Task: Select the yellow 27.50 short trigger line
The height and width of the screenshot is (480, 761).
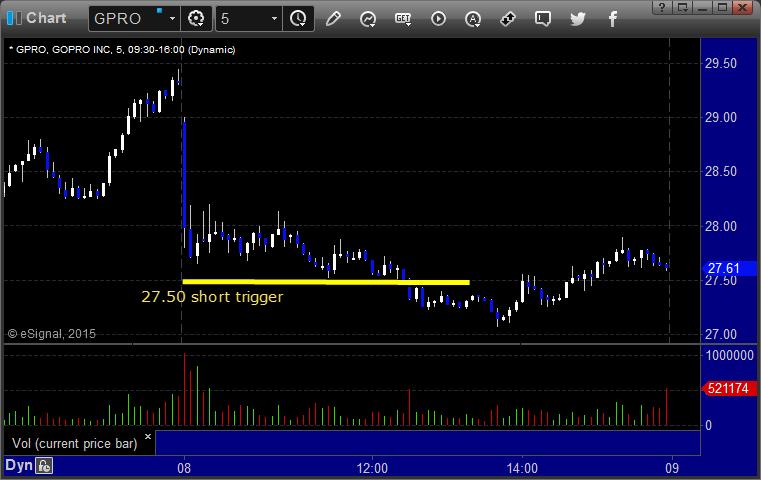Action: click(x=326, y=281)
